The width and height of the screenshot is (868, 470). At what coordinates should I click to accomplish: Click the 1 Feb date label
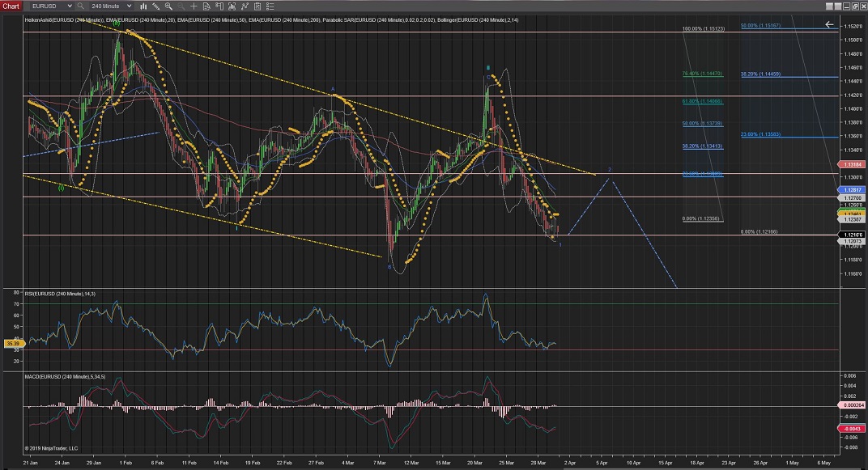(x=126, y=463)
